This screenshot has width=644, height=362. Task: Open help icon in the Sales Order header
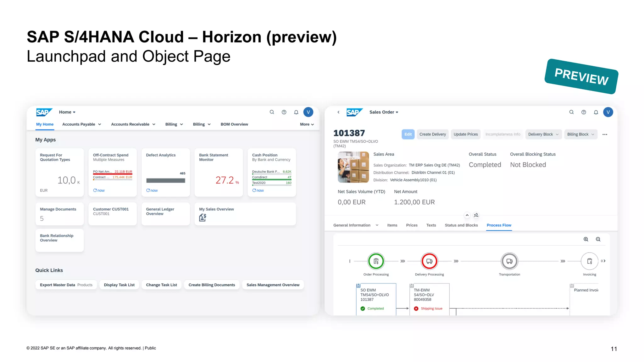pyautogui.click(x=584, y=112)
